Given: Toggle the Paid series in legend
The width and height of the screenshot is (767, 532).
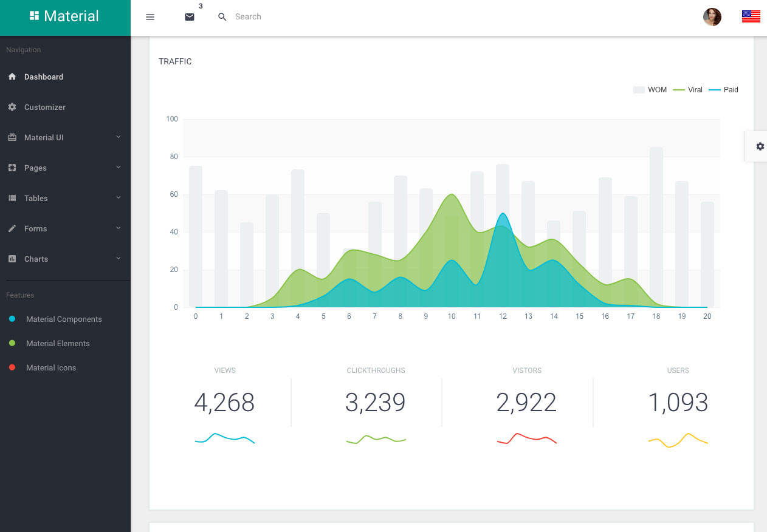Looking at the screenshot, I should (723, 90).
